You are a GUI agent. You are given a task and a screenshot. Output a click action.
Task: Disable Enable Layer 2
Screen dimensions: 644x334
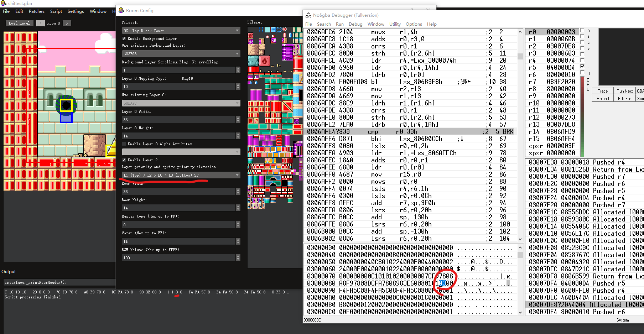coord(124,160)
